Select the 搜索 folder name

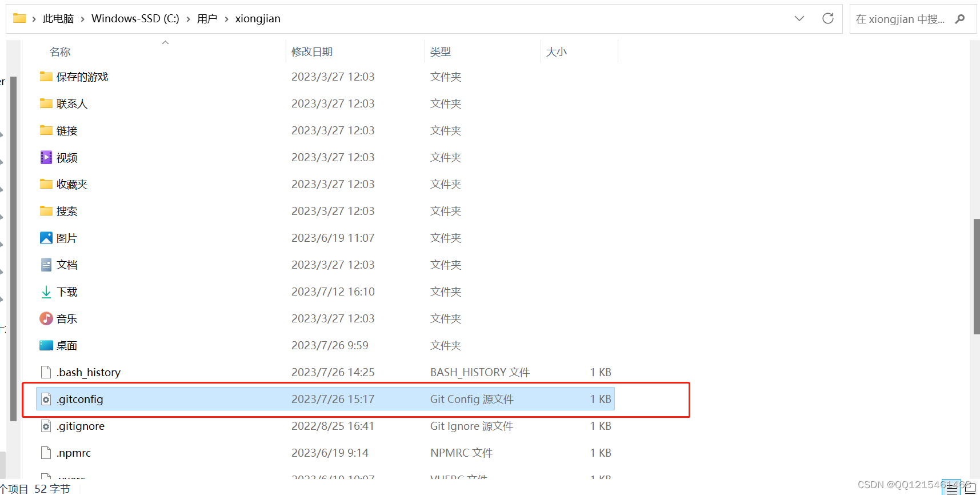click(67, 211)
